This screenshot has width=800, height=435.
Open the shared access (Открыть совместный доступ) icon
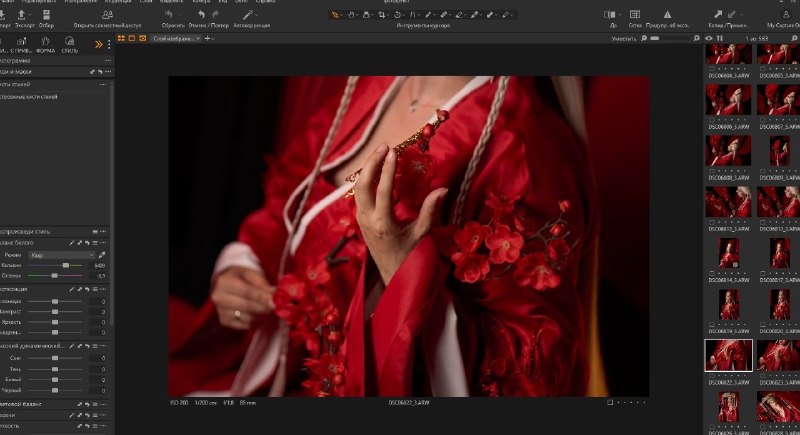pyautogui.click(x=107, y=15)
